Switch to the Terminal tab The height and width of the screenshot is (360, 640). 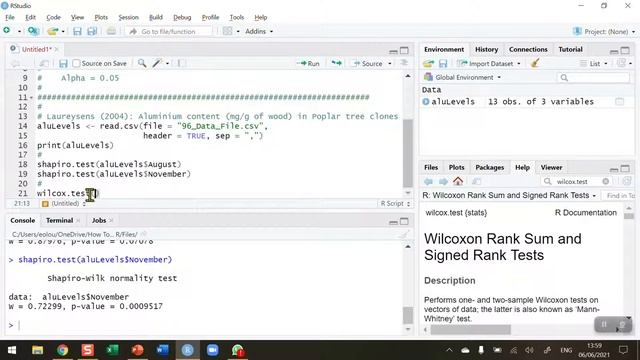pyautogui.click(x=60, y=220)
